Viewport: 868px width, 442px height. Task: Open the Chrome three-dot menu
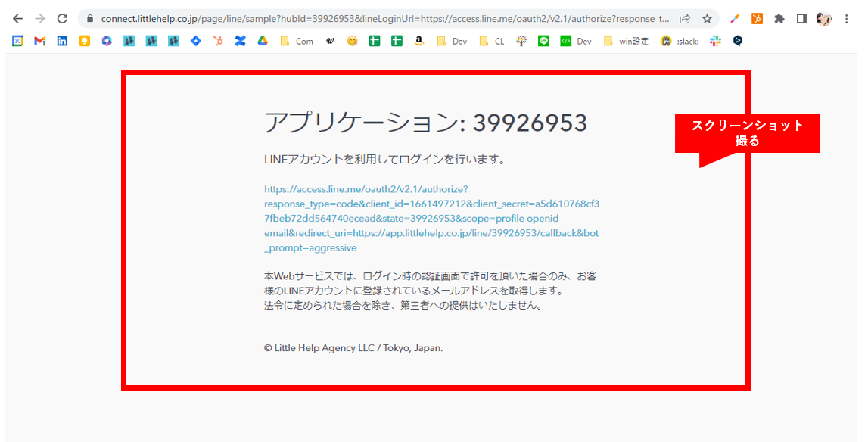pos(847,19)
